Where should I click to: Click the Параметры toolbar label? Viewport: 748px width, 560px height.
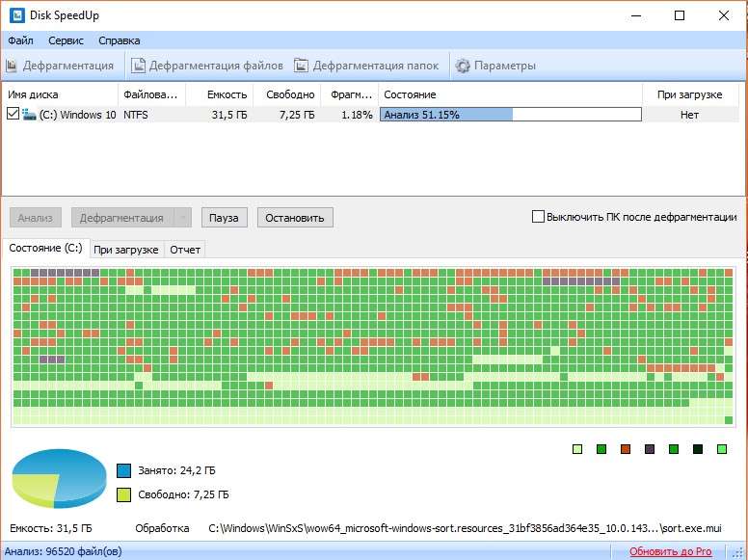coord(505,66)
